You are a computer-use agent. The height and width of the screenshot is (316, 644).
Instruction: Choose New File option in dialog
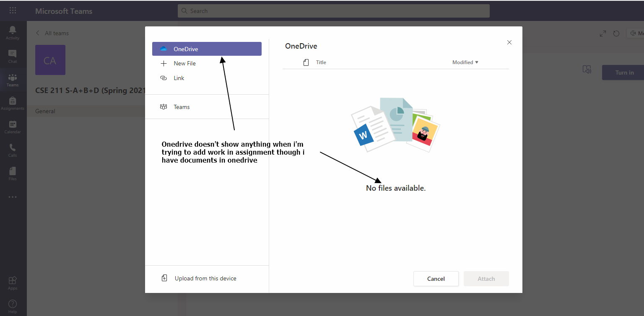pos(207,63)
